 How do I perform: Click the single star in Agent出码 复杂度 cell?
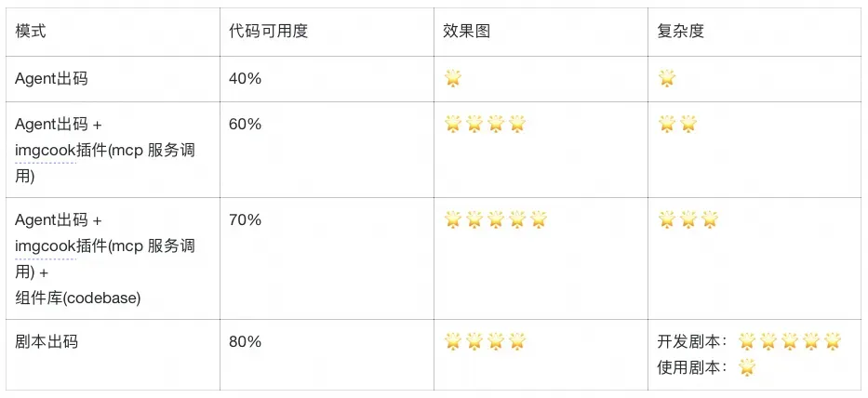click(x=667, y=79)
